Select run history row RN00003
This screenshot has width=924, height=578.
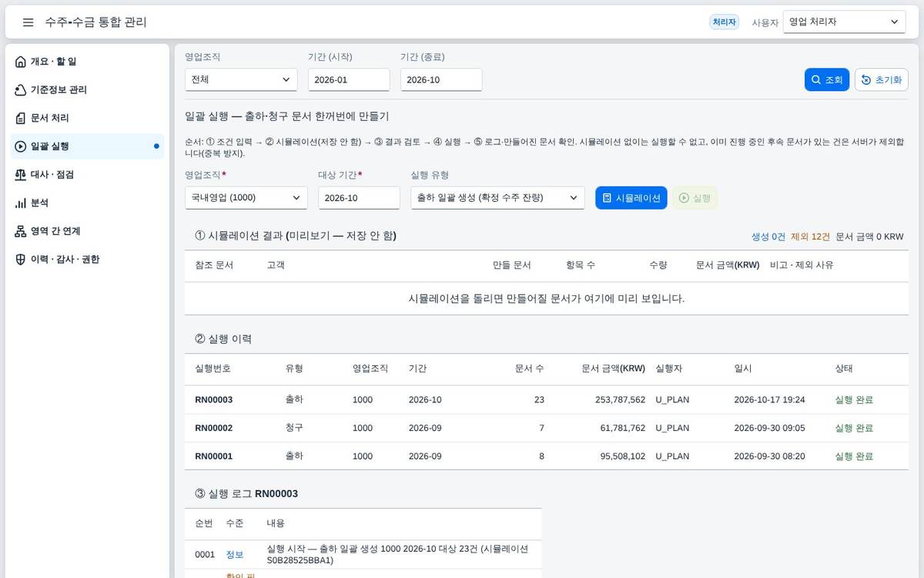pos(547,400)
